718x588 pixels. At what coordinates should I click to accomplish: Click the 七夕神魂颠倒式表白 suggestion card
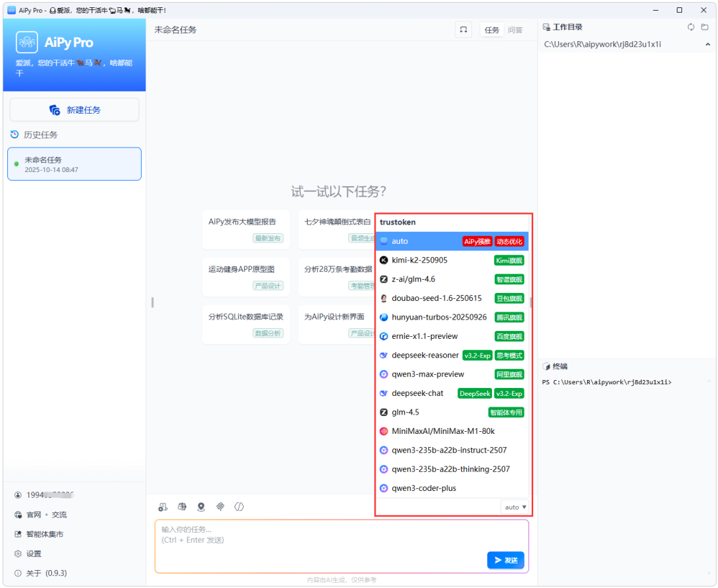click(x=337, y=230)
